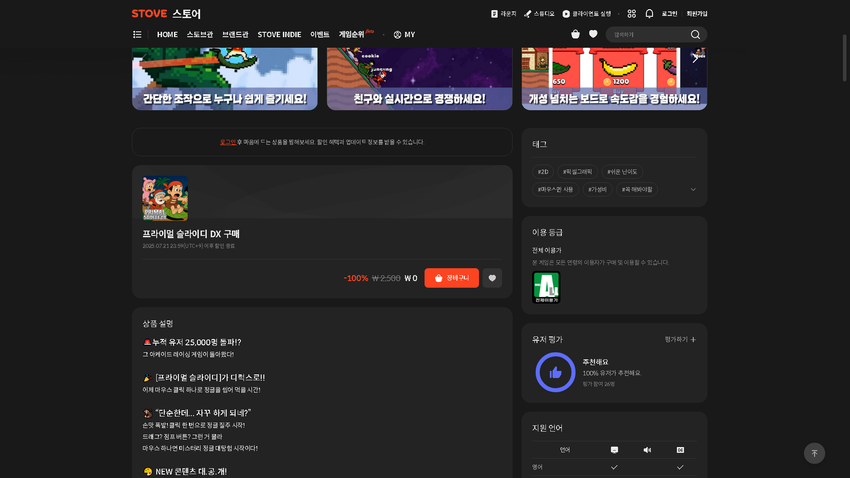Click the blue thumbs-up recommendation icon
The height and width of the screenshot is (478, 850).
pyautogui.click(x=555, y=372)
